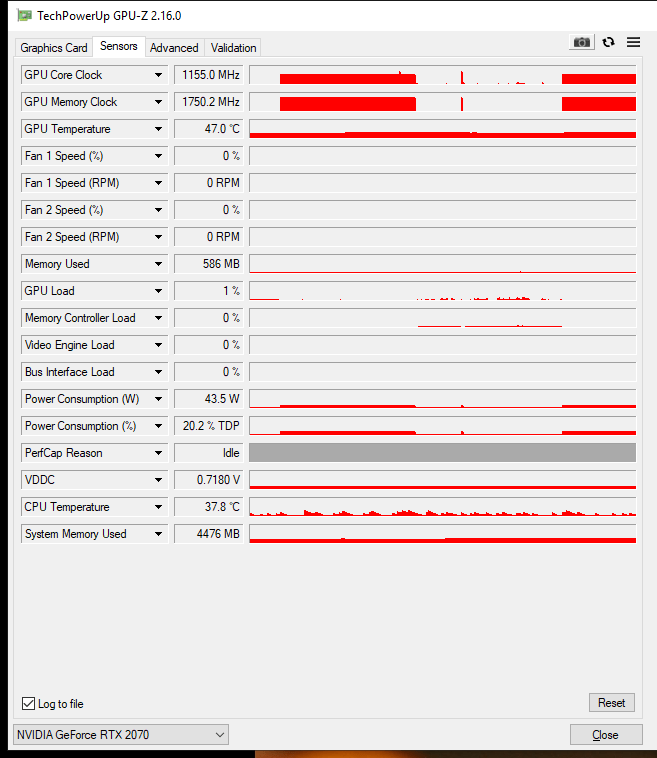The height and width of the screenshot is (758, 657).
Task: Open the PerfCap Reason dropdown
Action: pos(158,453)
